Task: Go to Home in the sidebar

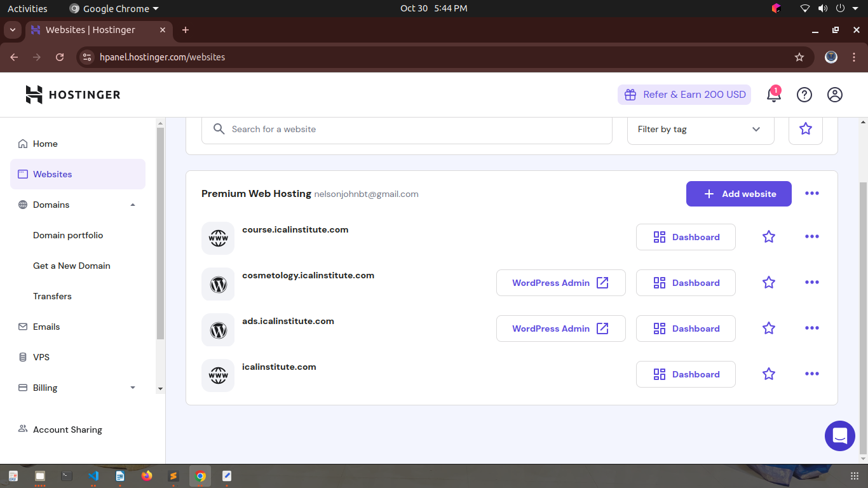Action: 78,144
